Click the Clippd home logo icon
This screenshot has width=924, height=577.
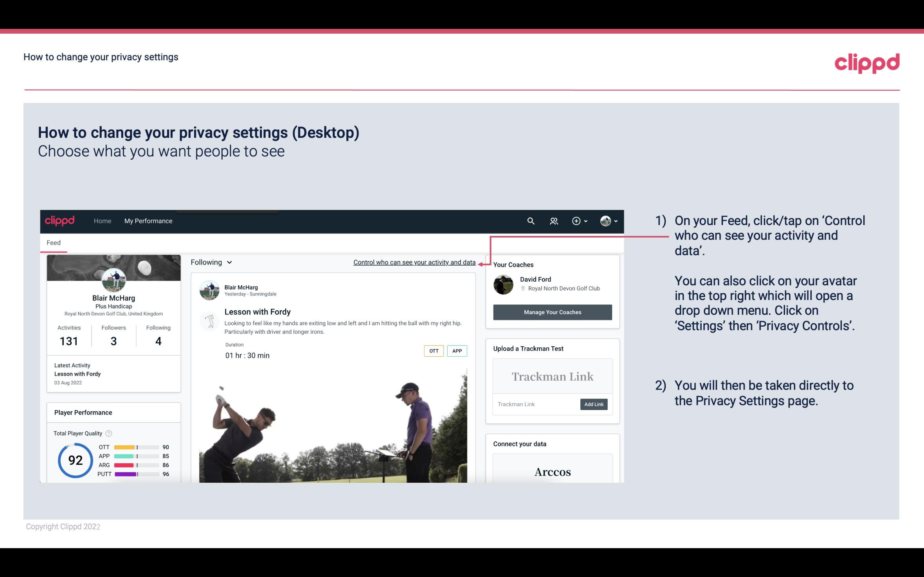(61, 220)
